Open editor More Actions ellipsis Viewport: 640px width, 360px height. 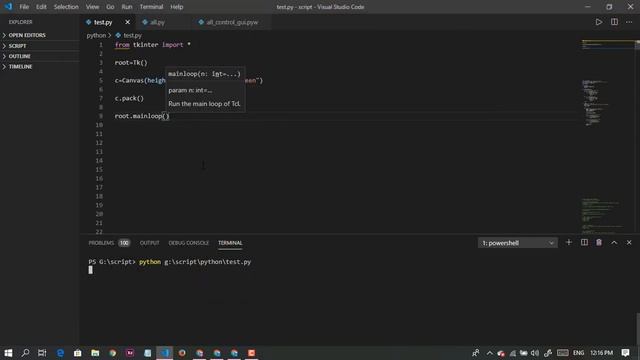[629, 22]
